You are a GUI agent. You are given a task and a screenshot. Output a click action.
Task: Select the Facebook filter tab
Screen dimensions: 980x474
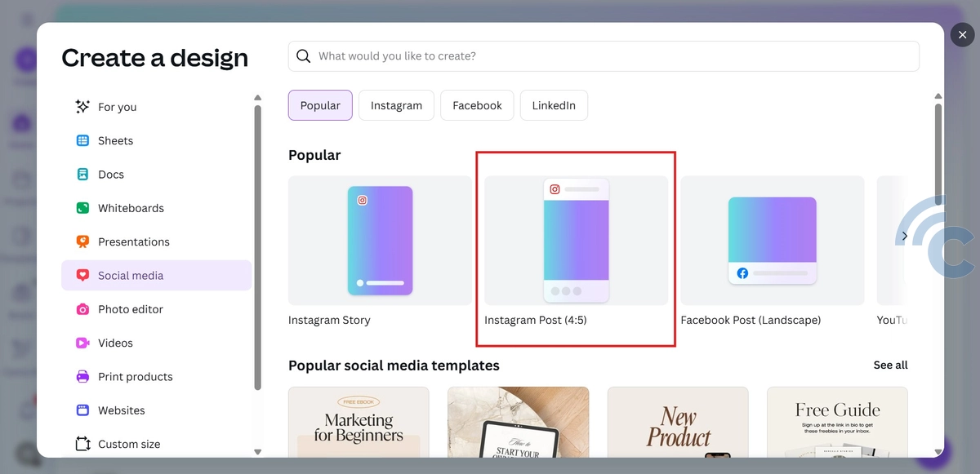(477, 105)
